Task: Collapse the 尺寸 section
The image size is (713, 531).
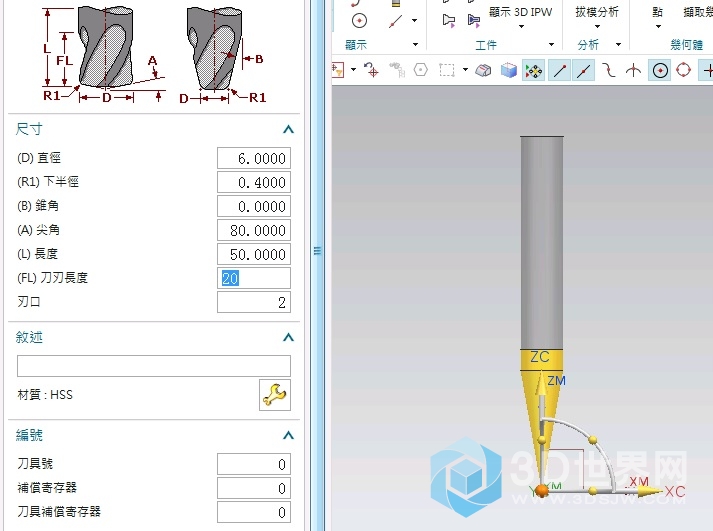Action: (288, 129)
